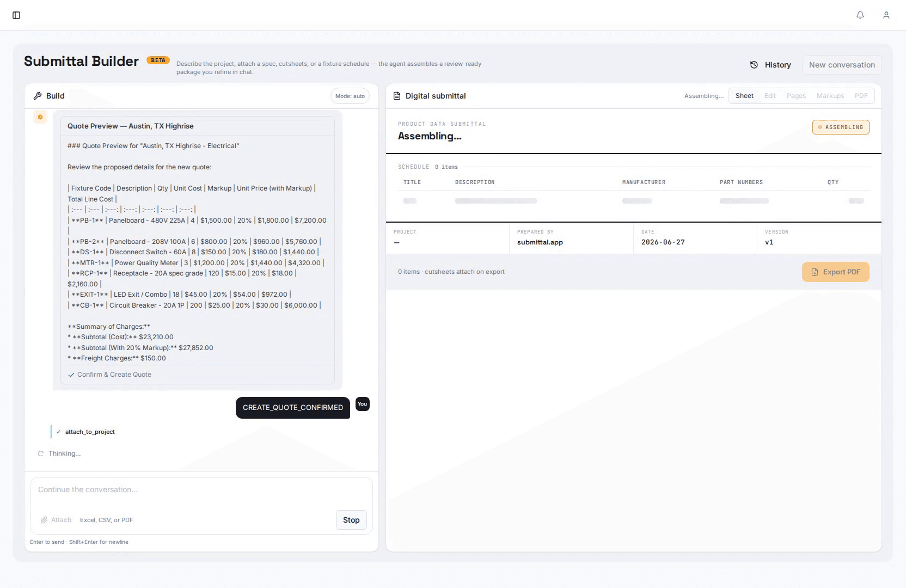Click the EXIT-1 LED Exit / Combo row

[x=179, y=295]
